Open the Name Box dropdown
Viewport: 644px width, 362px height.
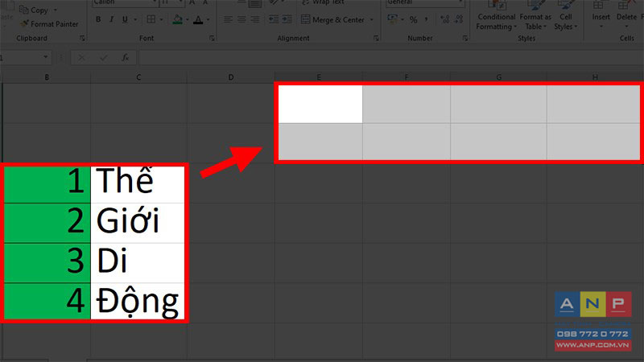pyautogui.click(x=46, y=57)
